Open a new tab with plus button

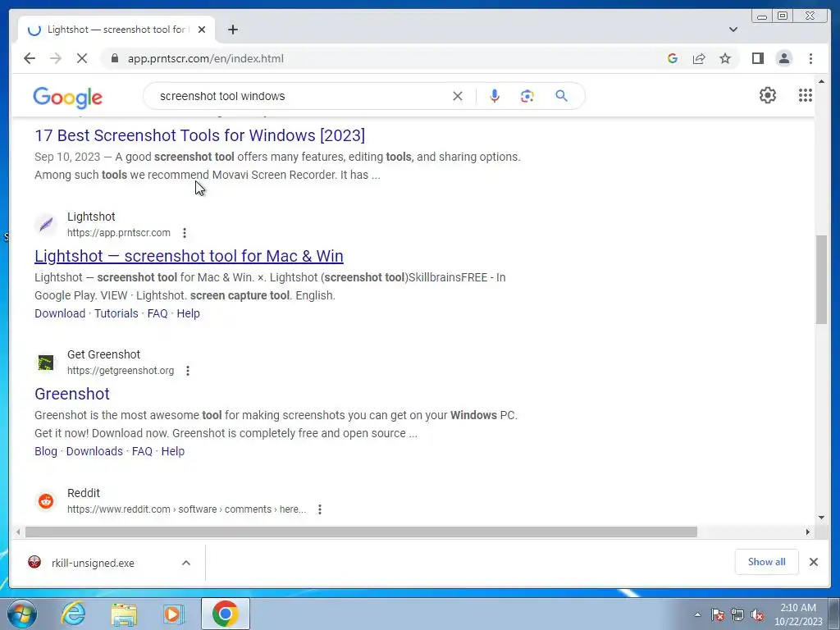(x=232, y=30)
